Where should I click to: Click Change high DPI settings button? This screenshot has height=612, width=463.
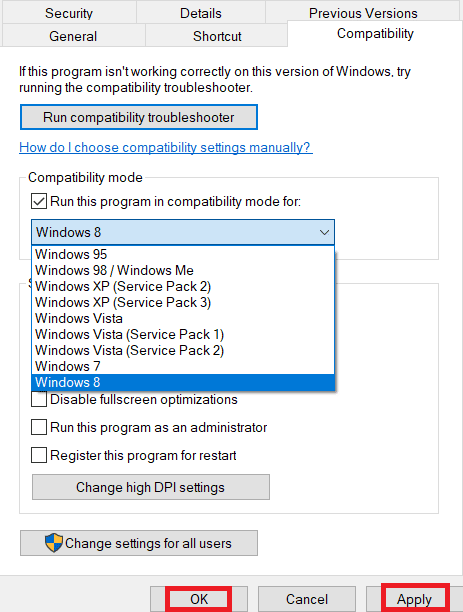tap(151, 487)
